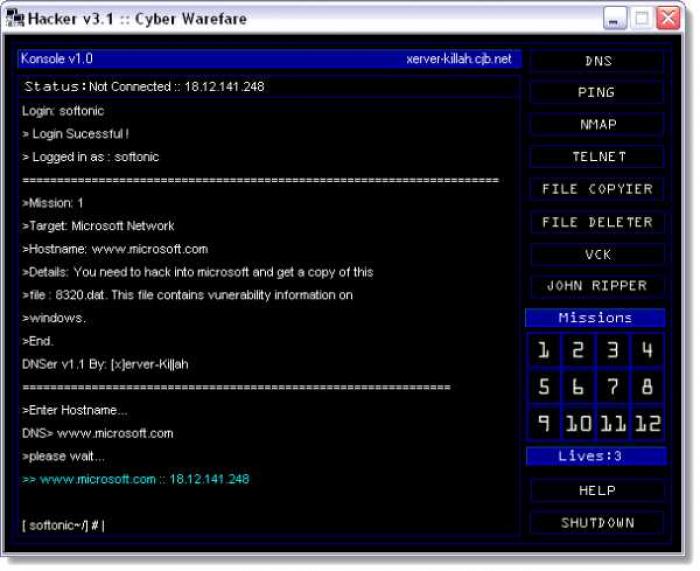Open the HELP screen
The image size is (700, 571).
(597, 491)
